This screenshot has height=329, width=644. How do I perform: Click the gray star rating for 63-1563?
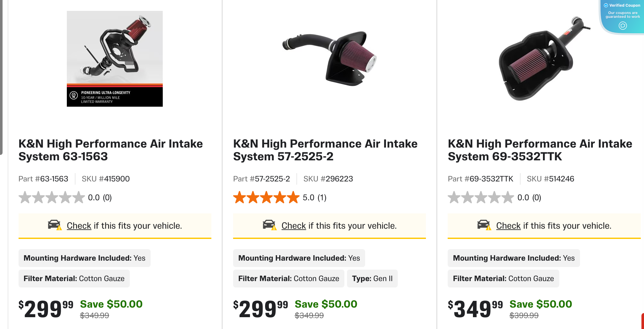[51, 197]
